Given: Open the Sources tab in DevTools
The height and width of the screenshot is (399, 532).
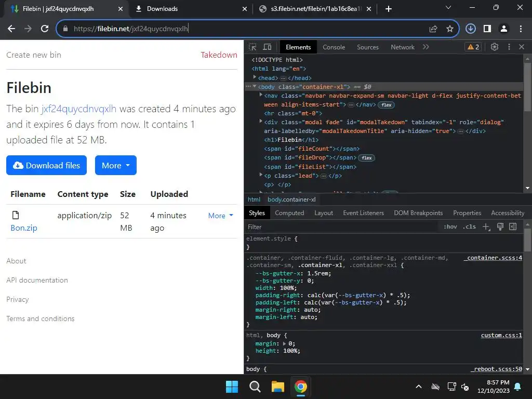Looking at the screenshot, I should 367,47.
